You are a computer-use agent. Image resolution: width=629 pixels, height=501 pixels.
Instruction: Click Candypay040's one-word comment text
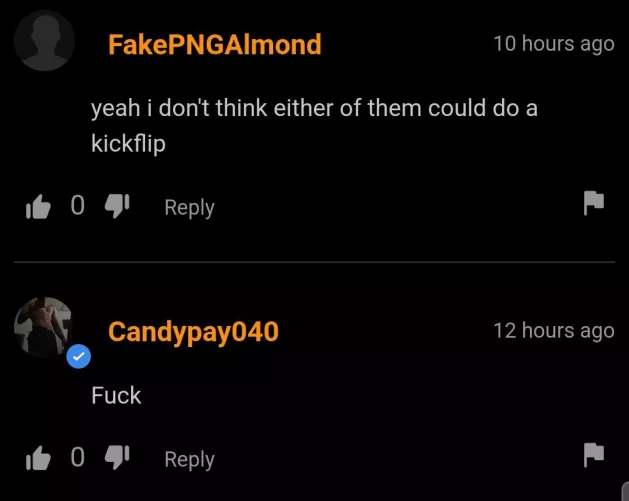(x=116, y=396)
